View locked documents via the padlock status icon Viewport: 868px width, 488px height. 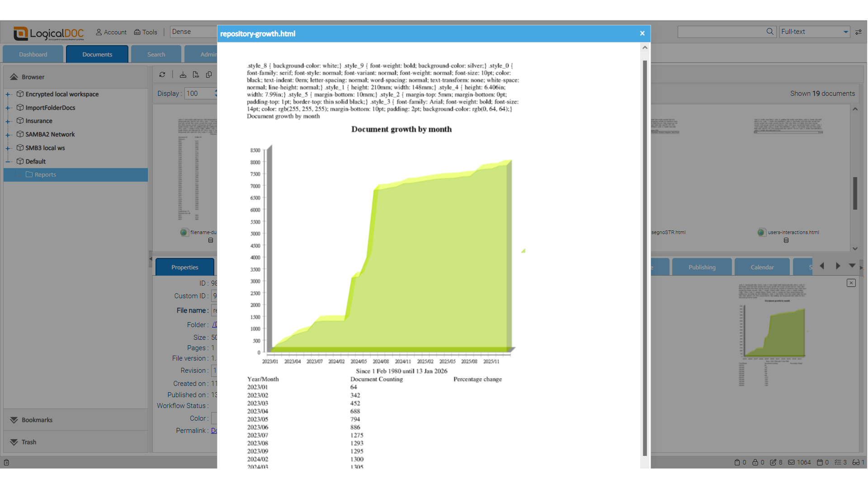(x=755, y=462)
